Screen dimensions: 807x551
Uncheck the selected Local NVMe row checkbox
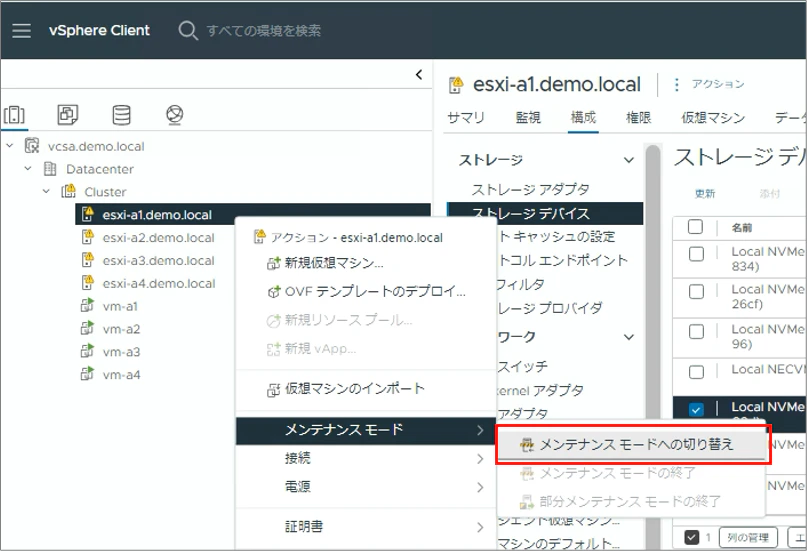[696, 410]
